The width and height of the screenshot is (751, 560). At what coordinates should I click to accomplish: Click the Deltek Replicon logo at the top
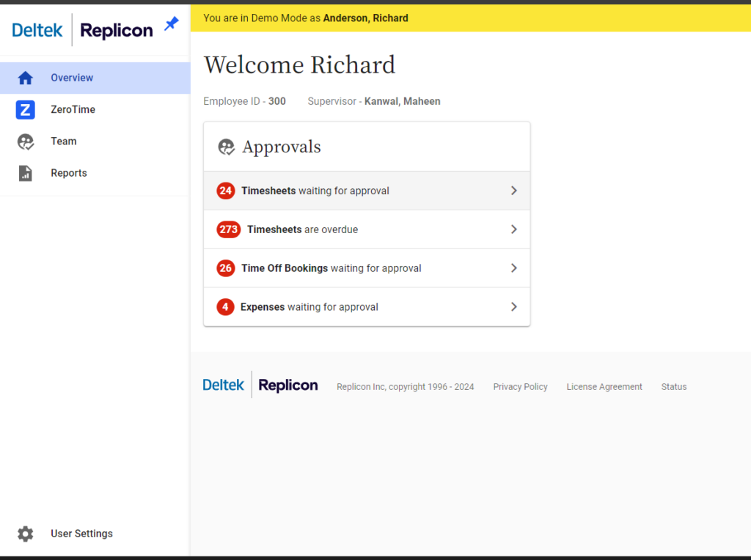coord(81,30)
